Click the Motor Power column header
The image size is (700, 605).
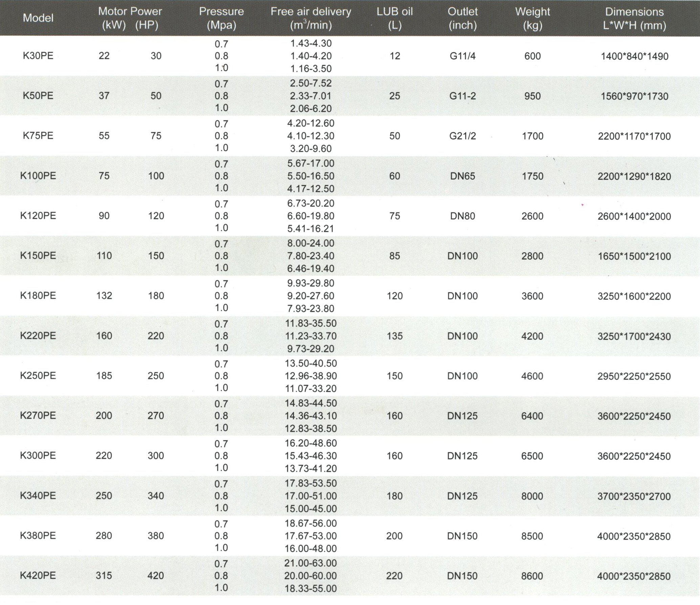(x=130, y=18)
